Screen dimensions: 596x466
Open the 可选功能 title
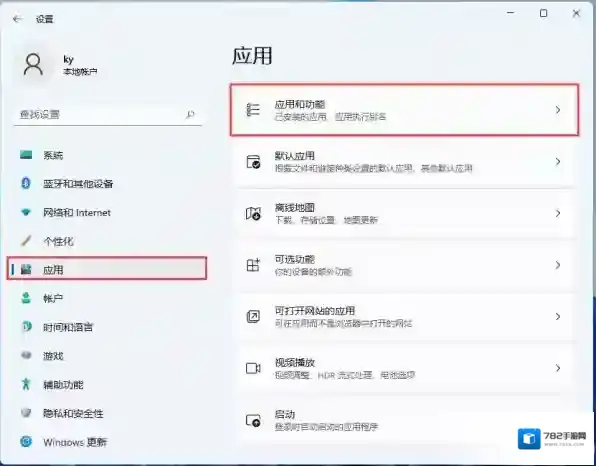[295, 259]
